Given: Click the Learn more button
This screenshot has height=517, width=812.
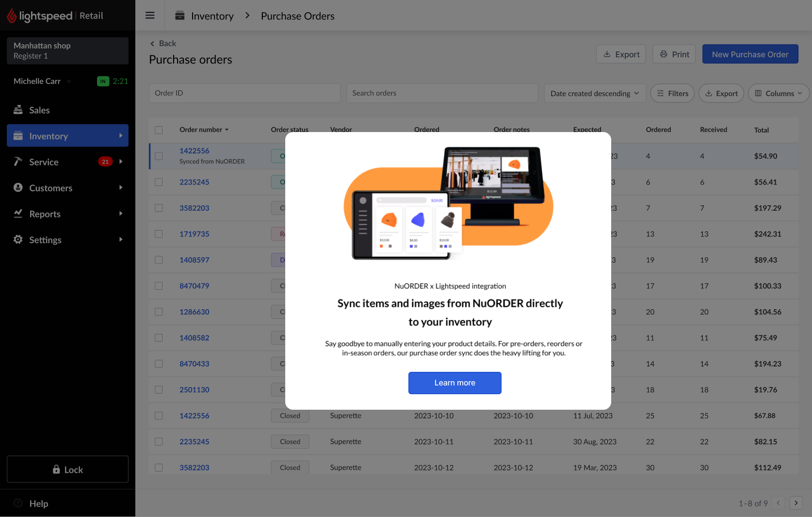Looking at the screenshot, I should pyautogui.click(x=455, y=383).
